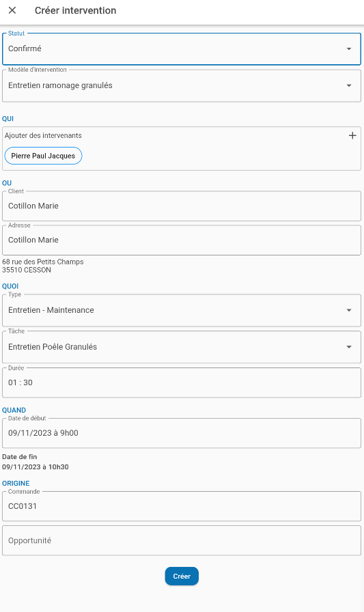Add an intervenant with the plus icon

[x=352, y=135]
